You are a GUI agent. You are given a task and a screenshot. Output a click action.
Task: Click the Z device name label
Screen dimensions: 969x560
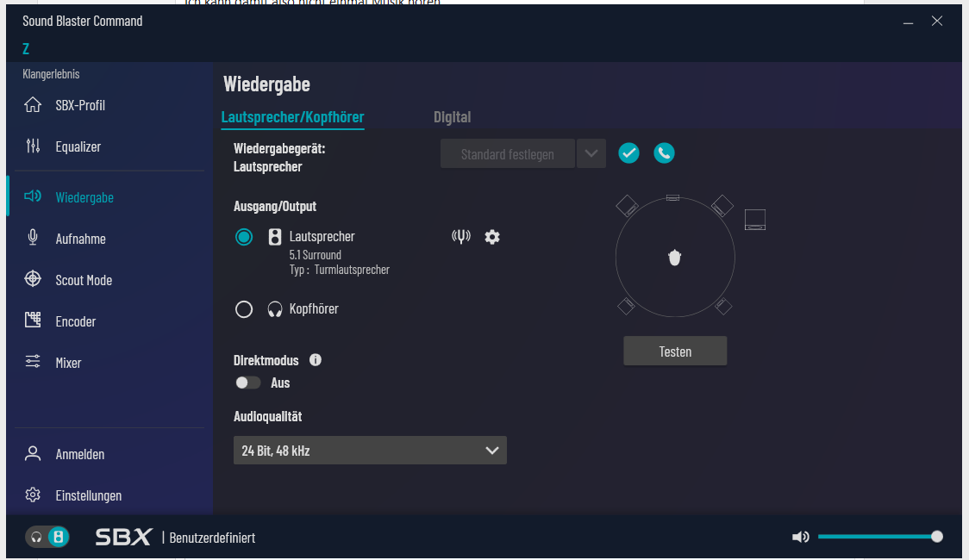(26, 48)
